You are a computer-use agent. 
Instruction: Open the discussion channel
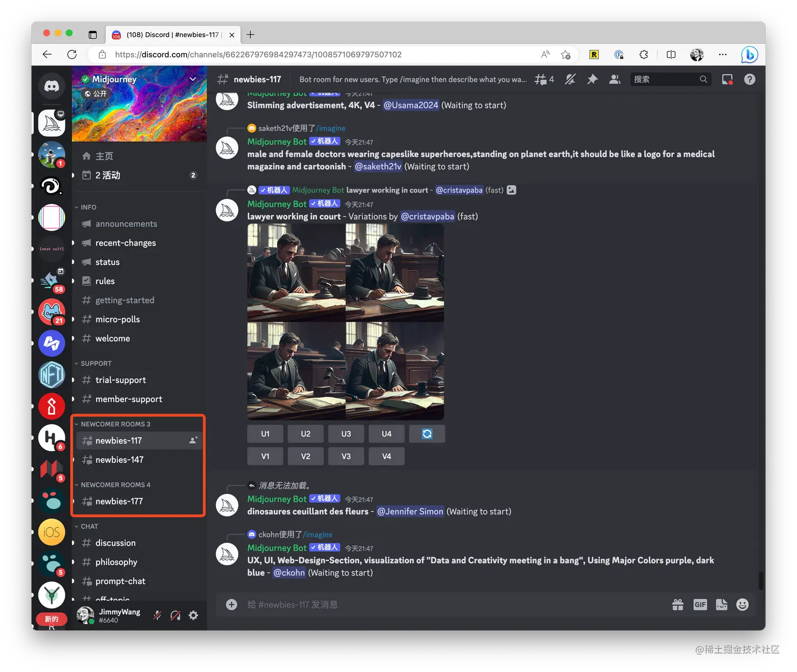coord(140,543)
